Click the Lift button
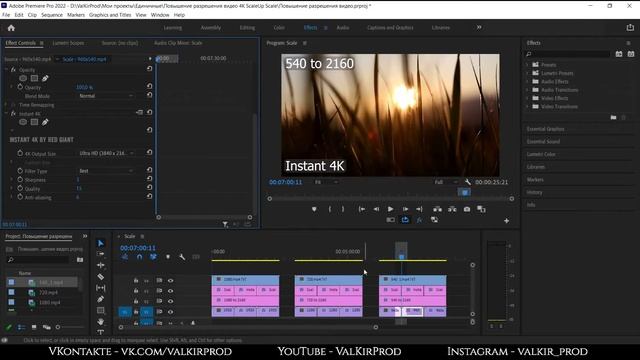The image size is (640, 360). (x=437, y=209)
